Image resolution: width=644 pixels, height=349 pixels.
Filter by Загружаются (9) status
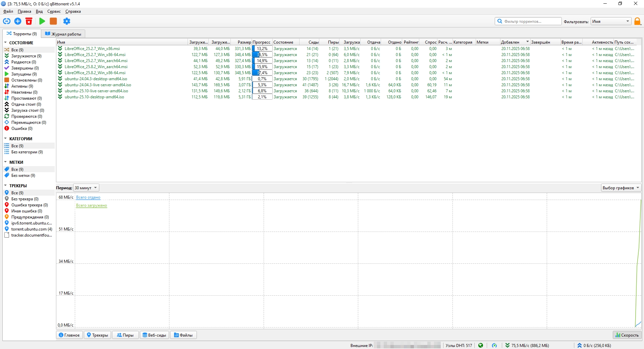point(26,56)
